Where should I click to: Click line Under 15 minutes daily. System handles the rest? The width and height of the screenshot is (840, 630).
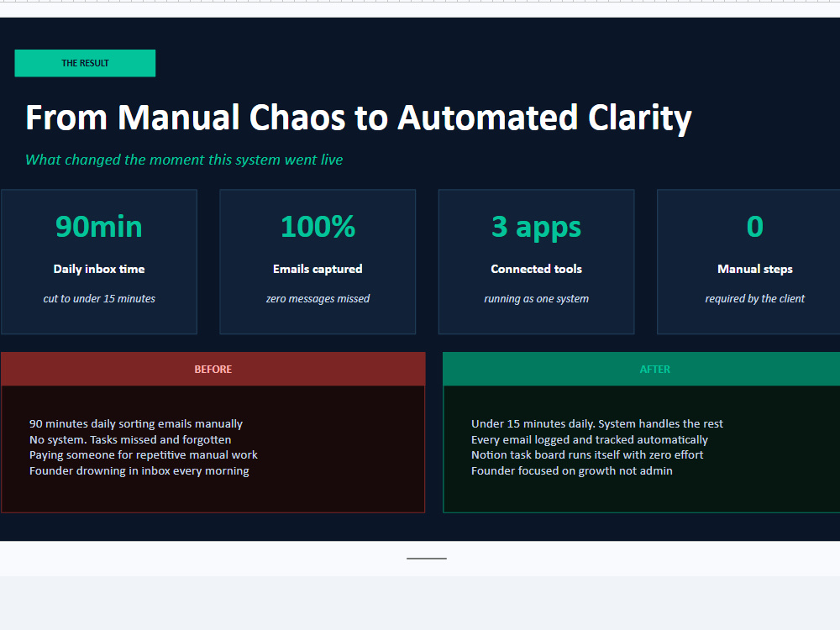597,423
